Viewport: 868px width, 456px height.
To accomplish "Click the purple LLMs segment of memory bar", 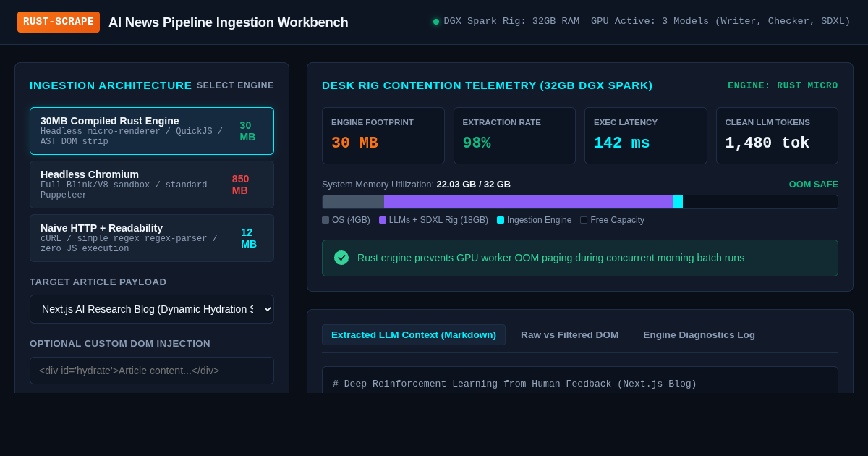I will point(528,202).
